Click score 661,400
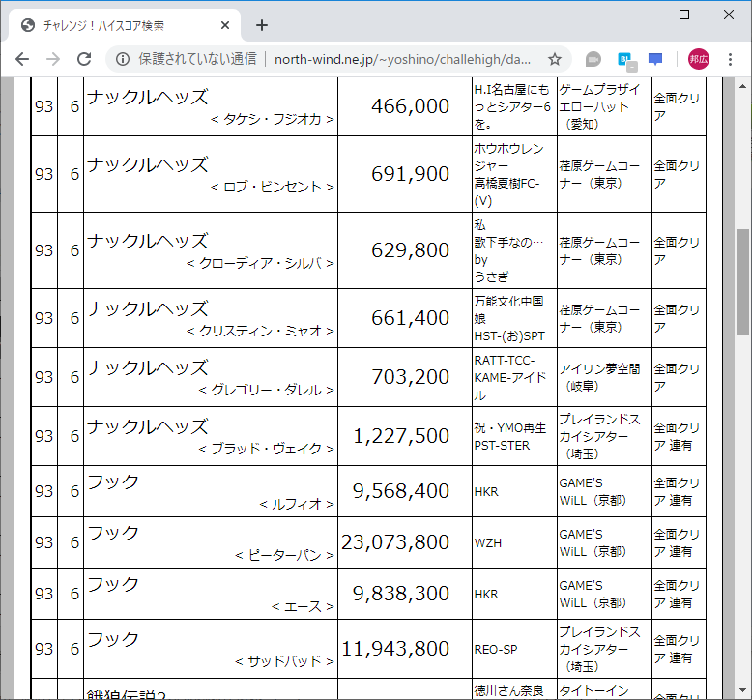Image resolution: width=752 pixels, height=700 pixels. [410, 318]
